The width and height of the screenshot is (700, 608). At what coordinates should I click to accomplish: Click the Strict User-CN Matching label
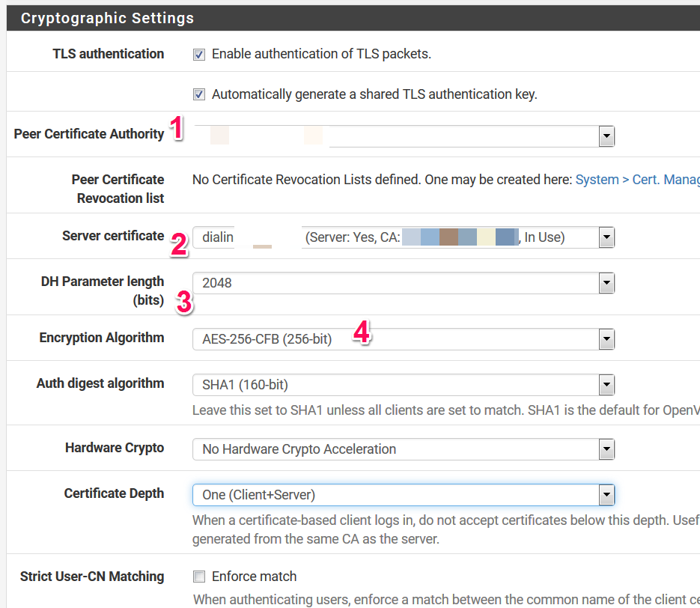click(92, 577)
